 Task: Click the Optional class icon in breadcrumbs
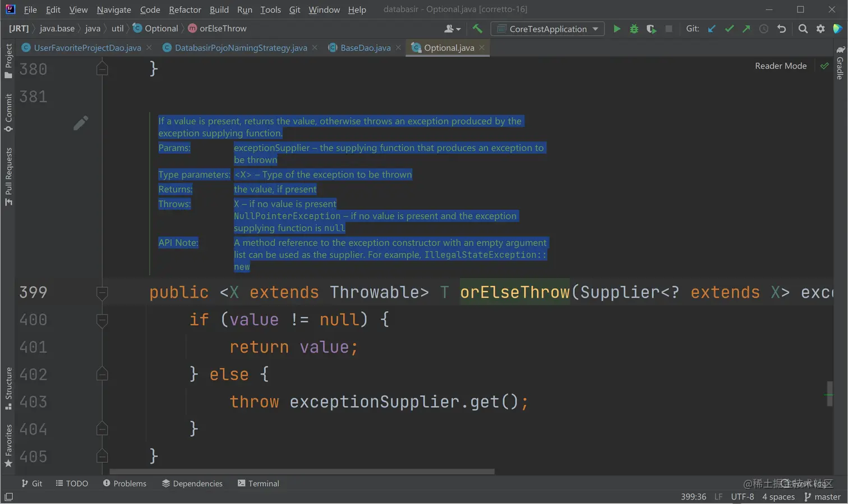(137, 28)
